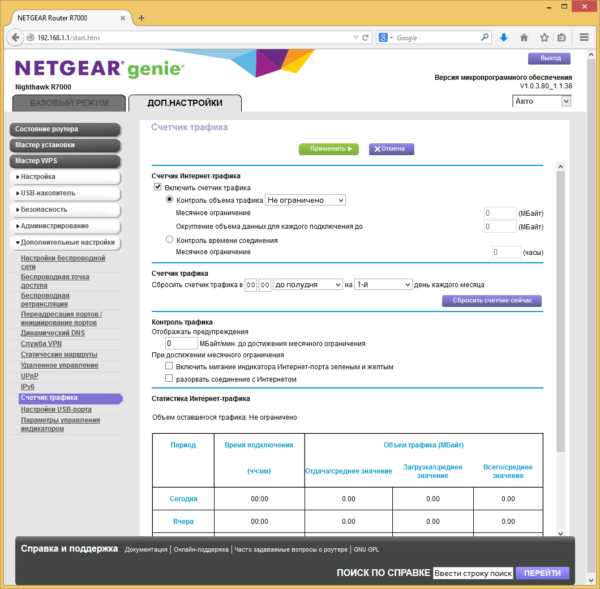Select Счетчик трафика sidebar item
This screenshot has height=589, width=600.
coord(70,398)
